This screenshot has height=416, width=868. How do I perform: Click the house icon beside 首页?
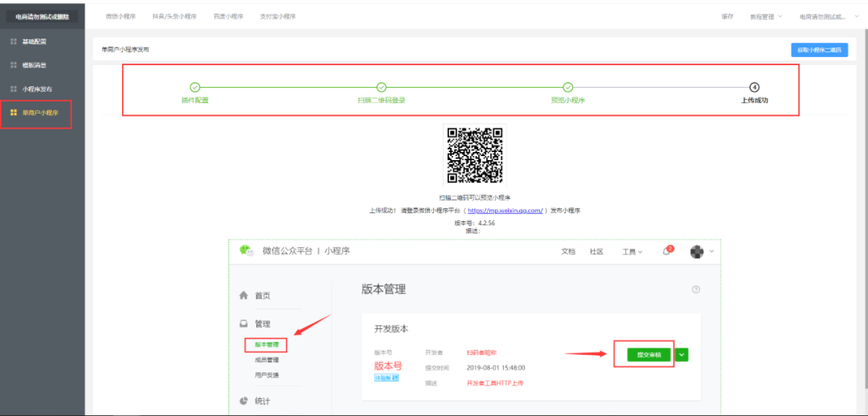pyautogui.click(x=243, y=295)
